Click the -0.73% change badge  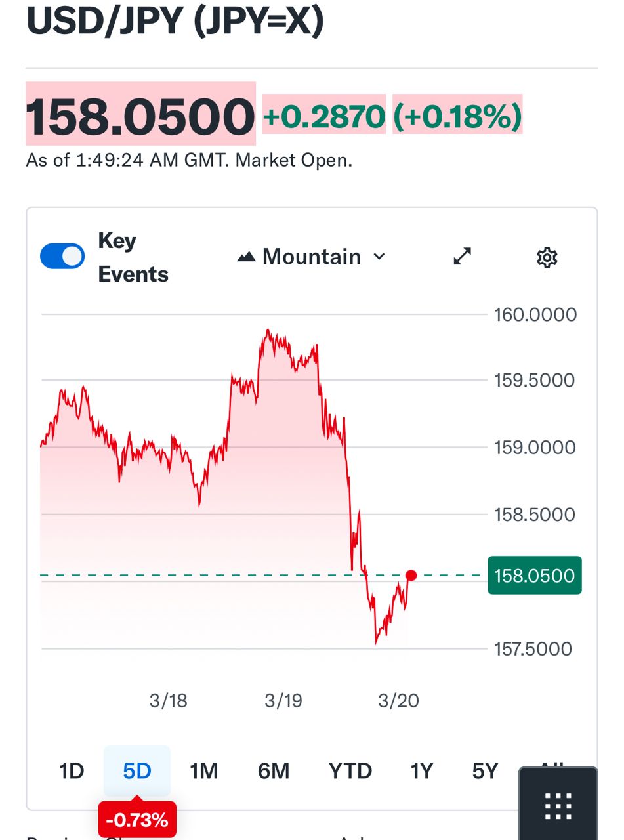pyautogui.click(x=137, y=820)
